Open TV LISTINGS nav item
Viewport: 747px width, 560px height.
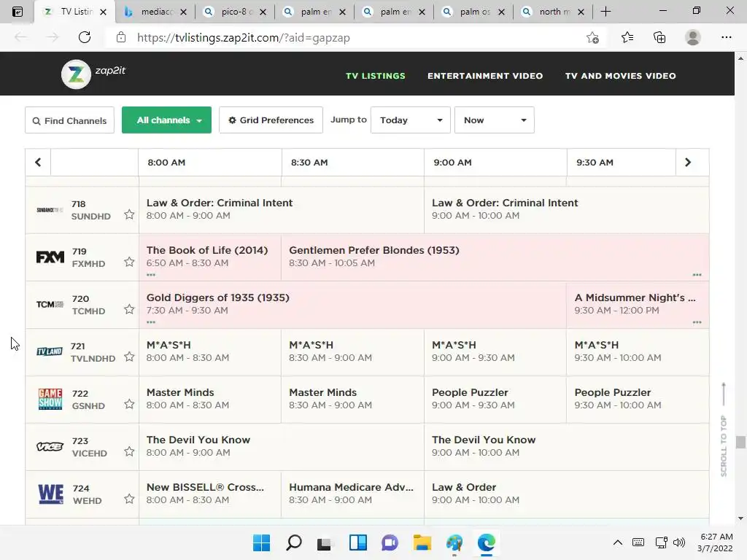pyautogui.click(x=376, y=76)
